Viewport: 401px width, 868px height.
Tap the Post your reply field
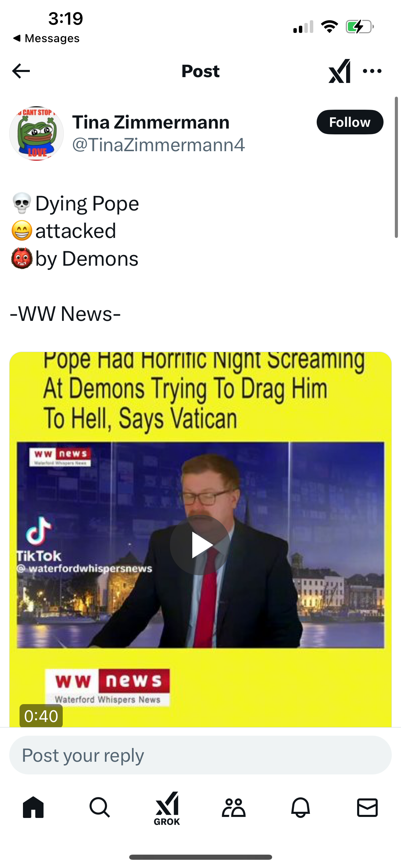(x=200, y=755)
